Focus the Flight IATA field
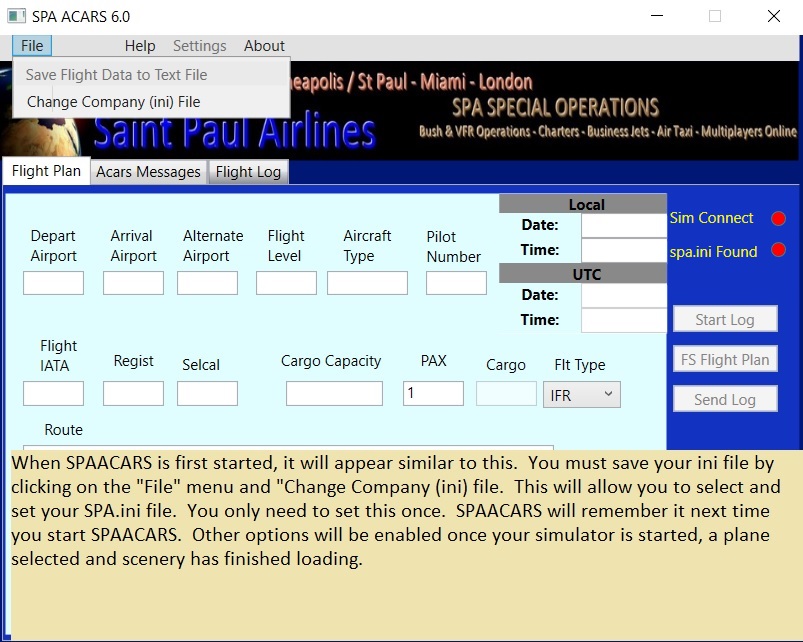This screenshot has height=642, width=803. tap(53, 394)
